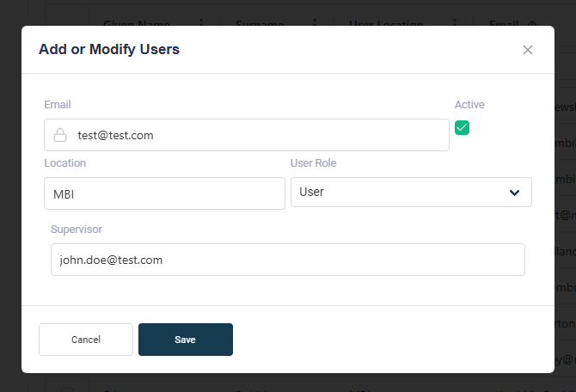This screenshot has width=576, height=392.
Task: Click the Add or Modify Users title
Action: [x=109, y=50]
